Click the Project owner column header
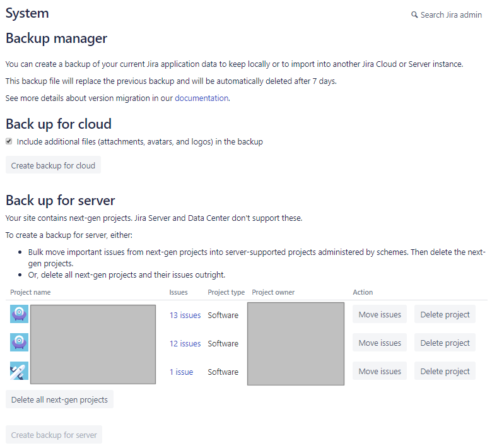 pyautogui.click(x=273, y=292)
